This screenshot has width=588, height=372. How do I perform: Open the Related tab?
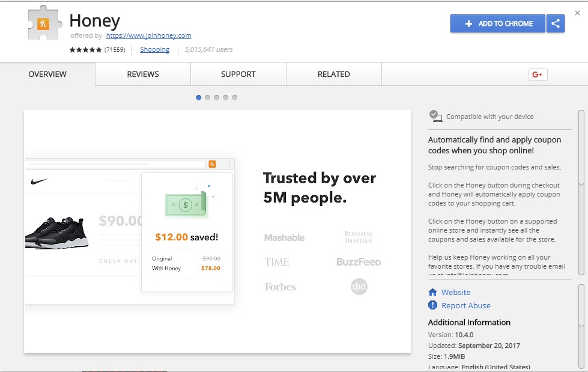[334, 75]
